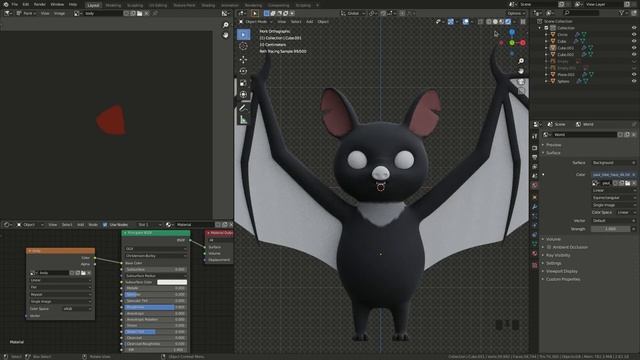Open the viewport Add menu

pos(310,22)
